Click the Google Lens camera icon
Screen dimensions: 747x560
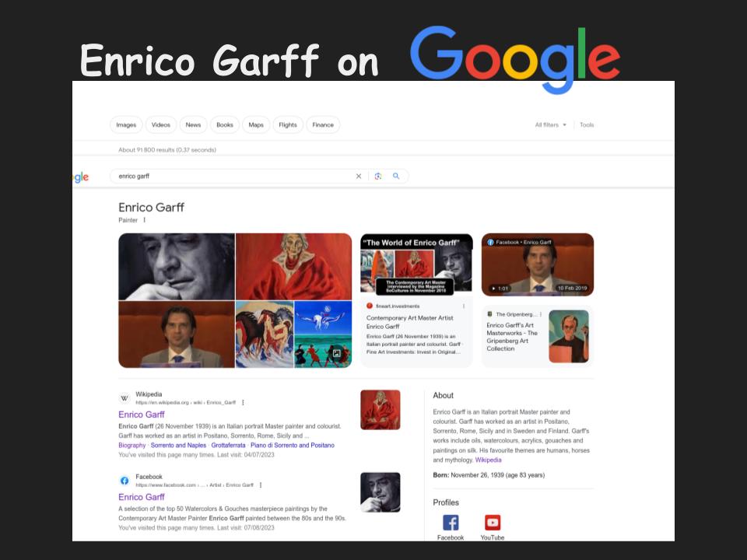pos(378,177)
